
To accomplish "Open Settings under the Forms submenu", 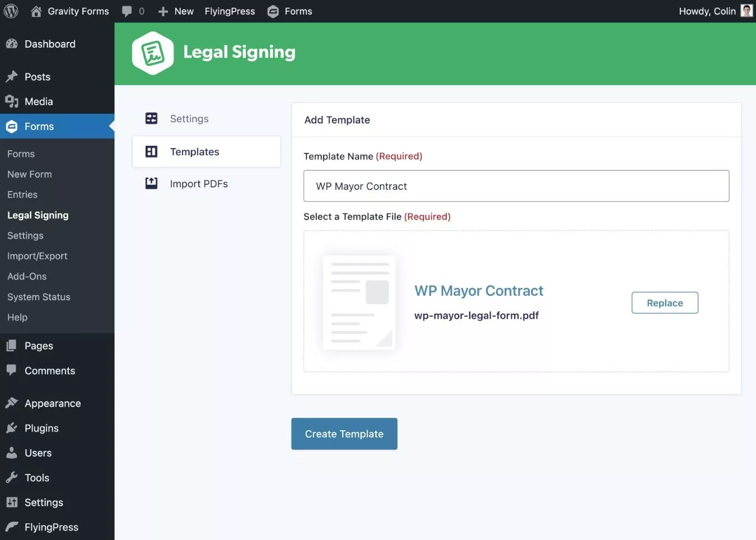I will pyautogui.click(x=25, y=235).
